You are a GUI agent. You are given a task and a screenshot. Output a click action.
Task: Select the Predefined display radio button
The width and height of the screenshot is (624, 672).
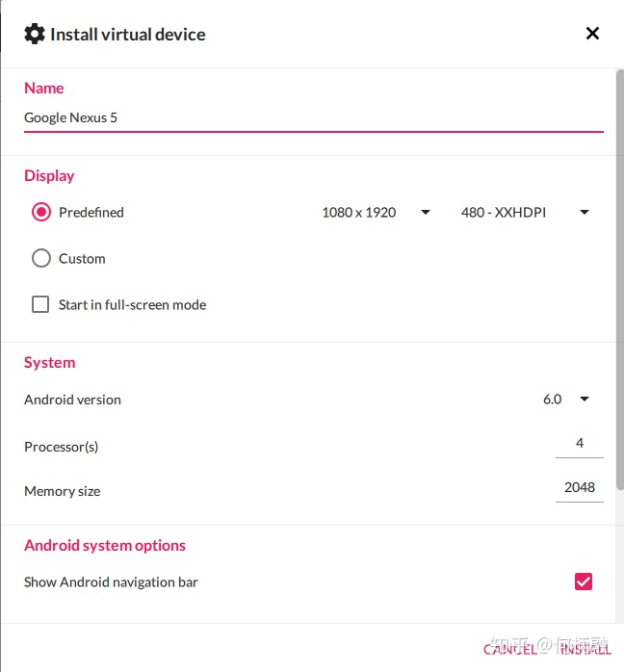tap(41, 212)
